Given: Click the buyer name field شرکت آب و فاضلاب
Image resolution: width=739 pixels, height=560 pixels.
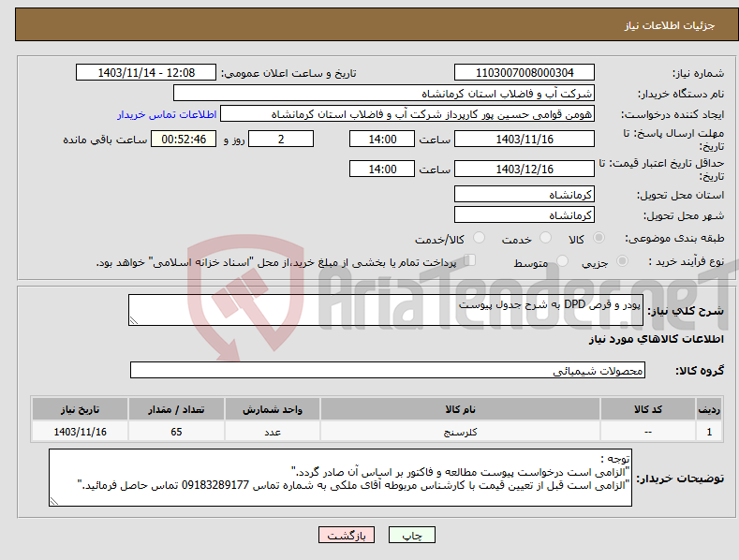Looking at the screenshot, I should click(384, 94).
